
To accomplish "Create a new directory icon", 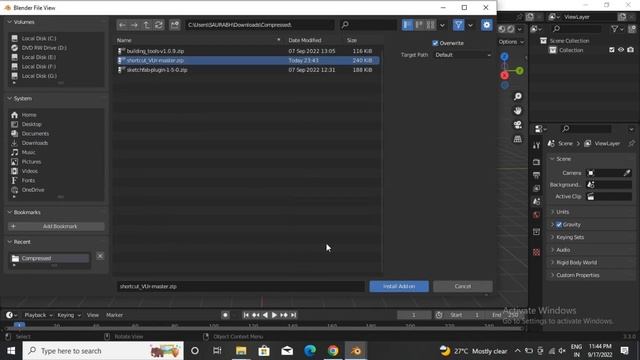I will pos(175,25).
